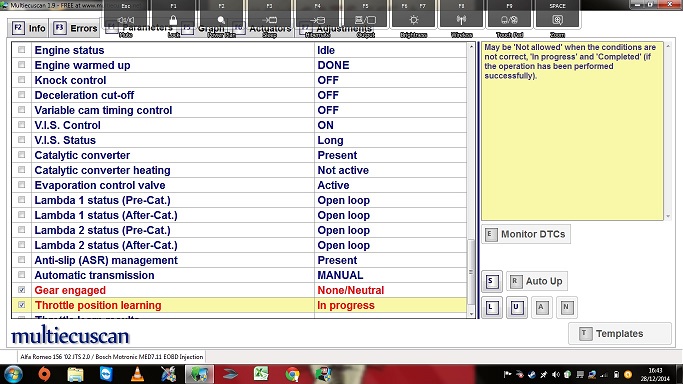The width and height of the screenshot is (683, 384).
Task: Tick the V.I.S. Control checkbox
Action: pyautogui.click(x=21, y=125)
